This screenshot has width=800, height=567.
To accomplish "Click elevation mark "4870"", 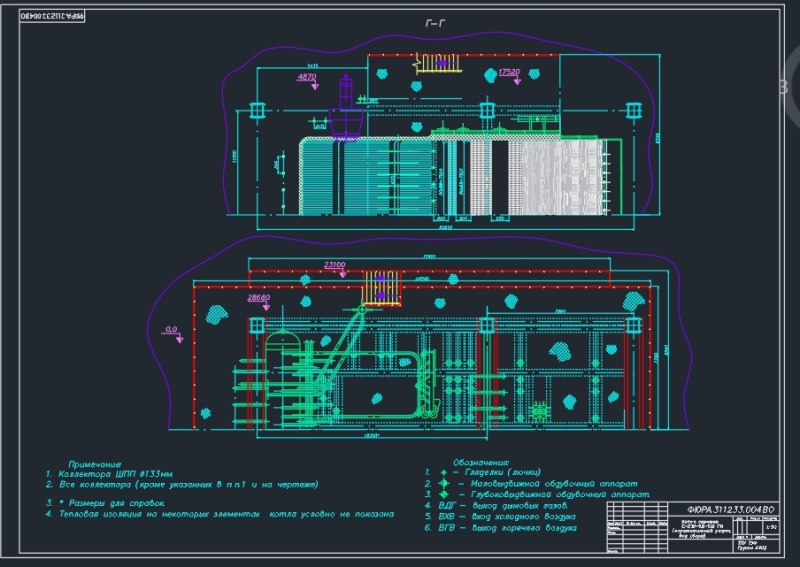I will point(307,77).
